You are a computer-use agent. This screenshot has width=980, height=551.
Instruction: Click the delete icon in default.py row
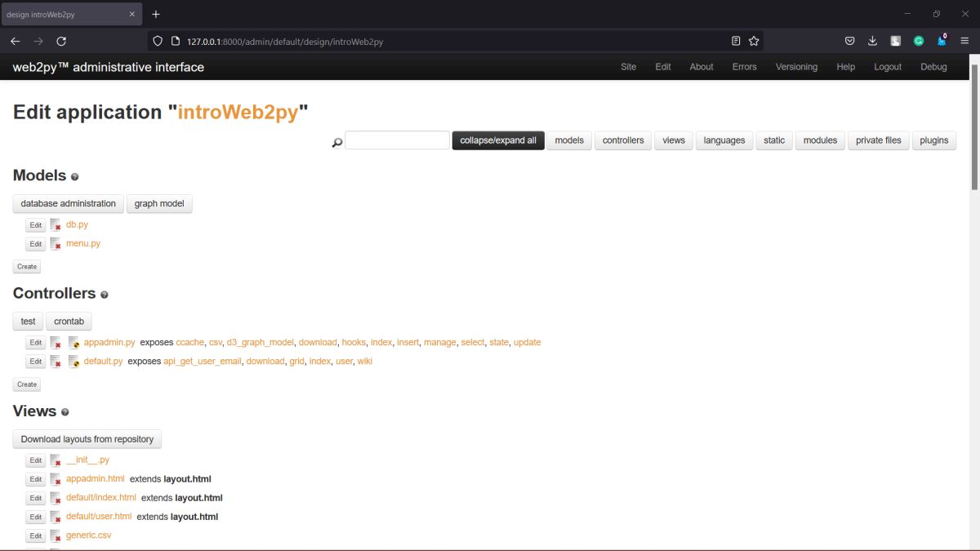(56, 362)
